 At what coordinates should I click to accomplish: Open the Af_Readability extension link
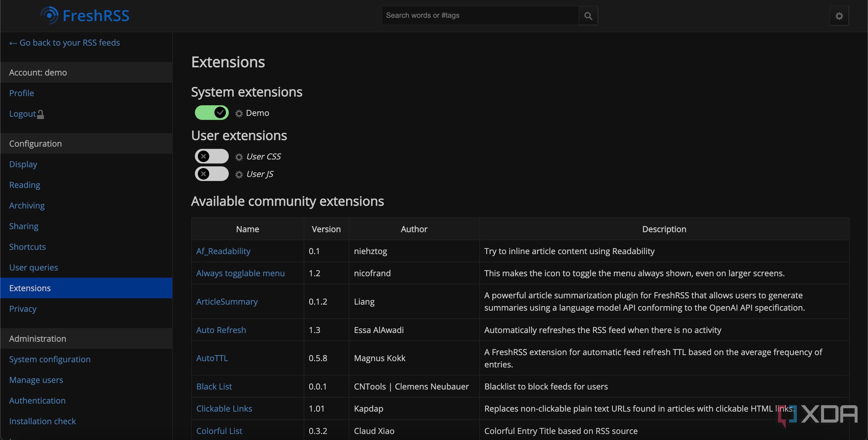click(223, 251)
